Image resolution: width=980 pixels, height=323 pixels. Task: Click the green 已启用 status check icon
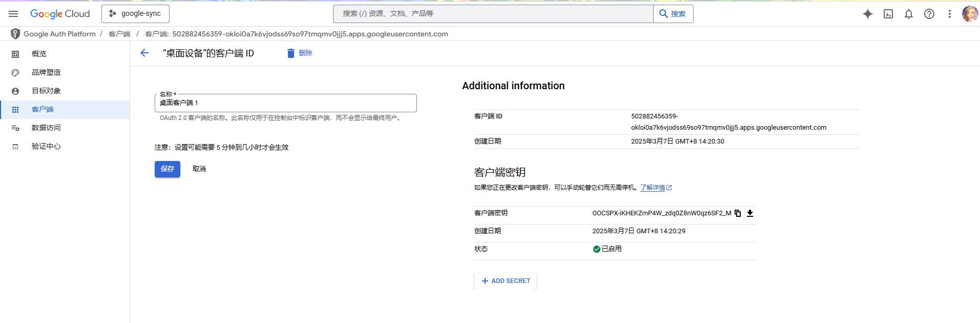(596, 249)
